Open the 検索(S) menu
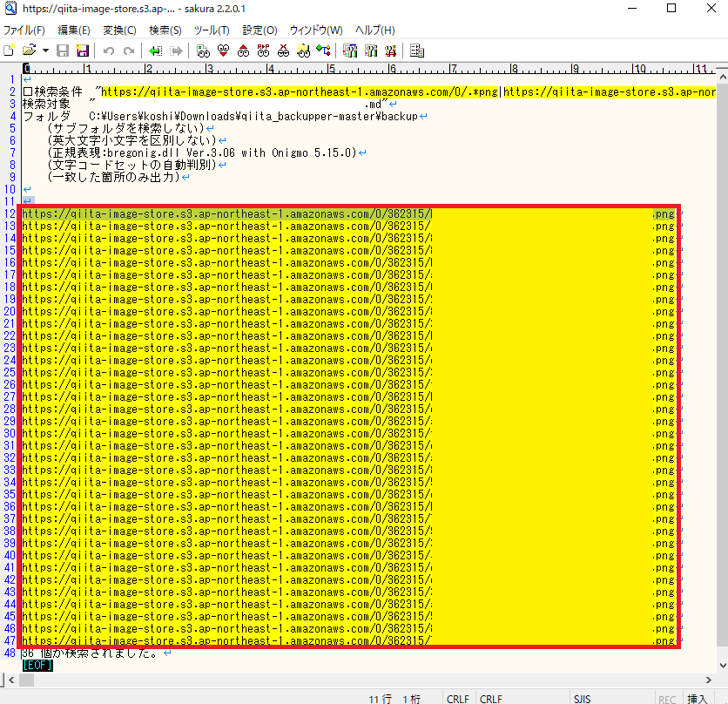Image resolution: width=728 pixels, height=704 pixels. pos(165,30)
